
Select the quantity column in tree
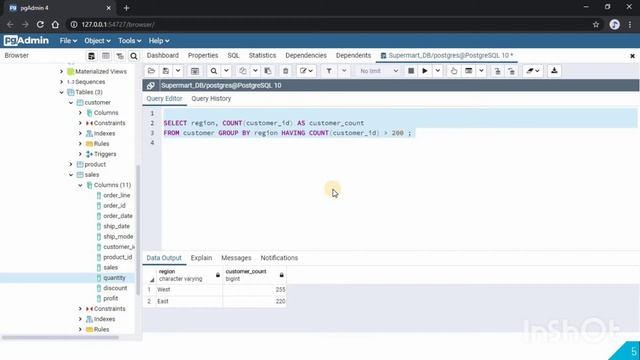114,278
